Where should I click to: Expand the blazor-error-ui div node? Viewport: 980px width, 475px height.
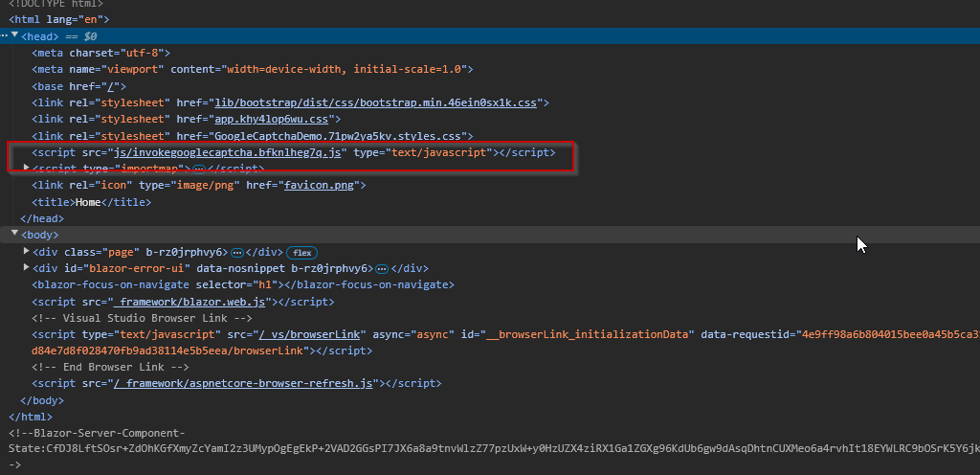(x=26, y=267)
